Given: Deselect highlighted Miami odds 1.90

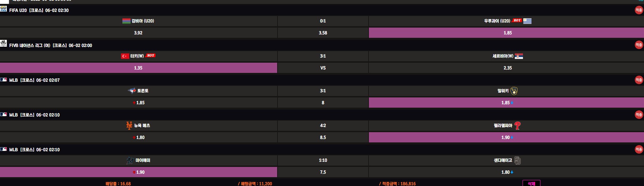Looking at the screenshot, I should 138,172.
